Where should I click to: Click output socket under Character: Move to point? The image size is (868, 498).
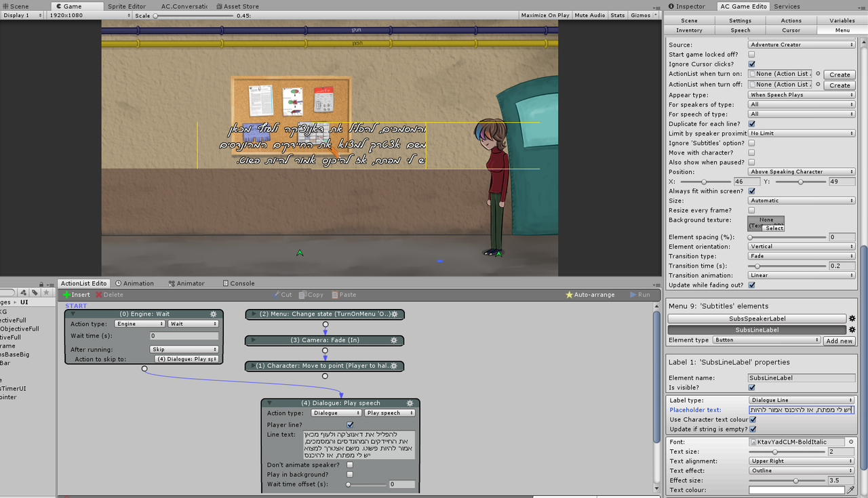(325, 376)
